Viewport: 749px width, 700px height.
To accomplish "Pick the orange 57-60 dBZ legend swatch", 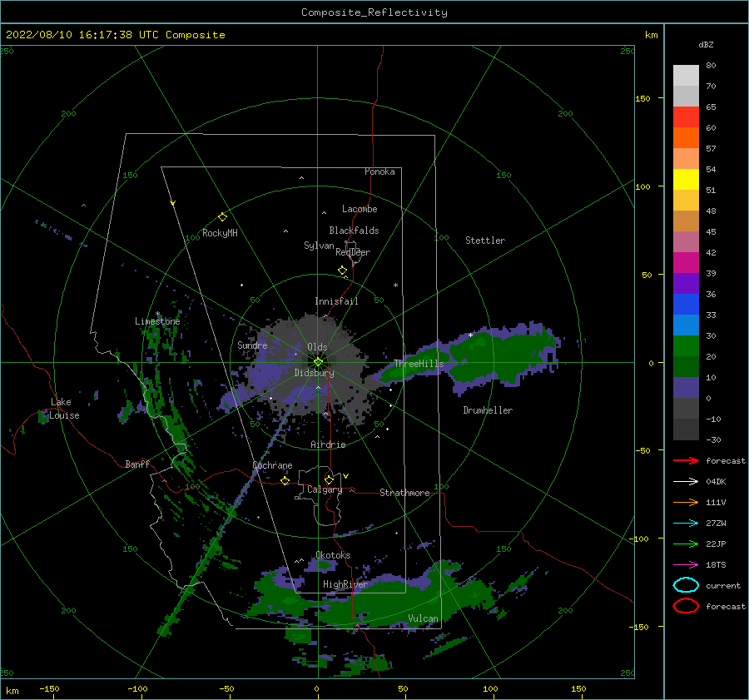I will [x=686, y=137].
